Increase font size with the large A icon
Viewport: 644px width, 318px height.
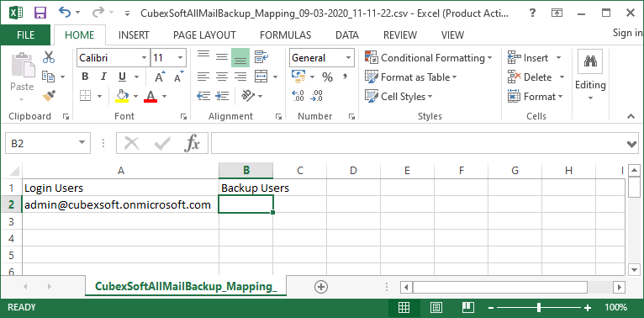point(160,77)
